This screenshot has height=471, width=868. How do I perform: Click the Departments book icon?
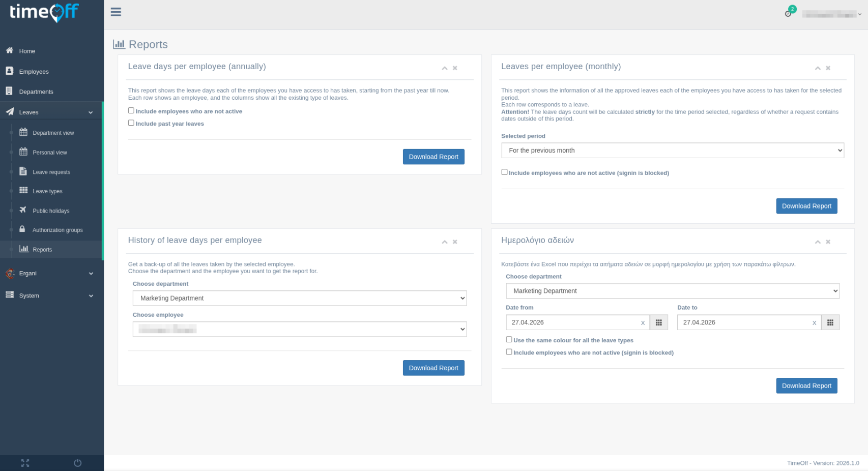(x=9, y=91)
